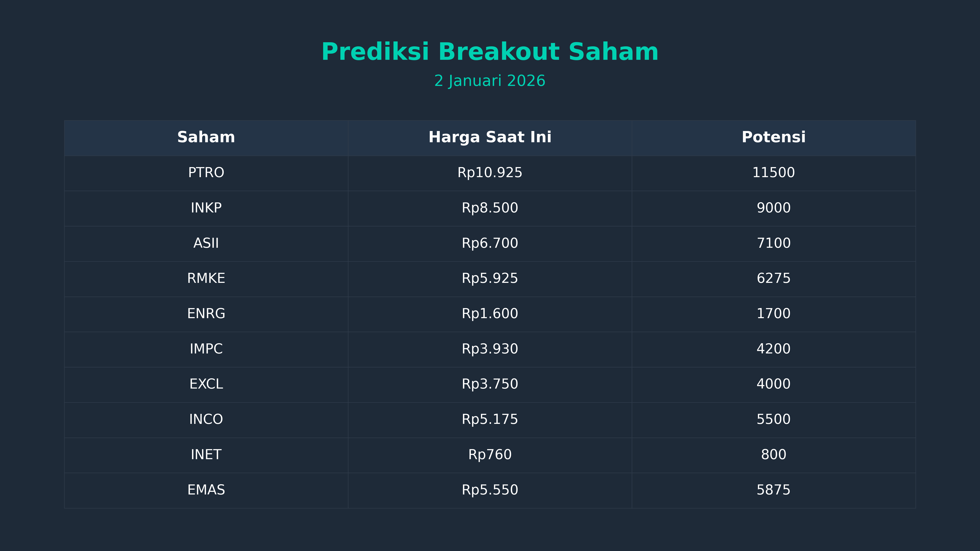Click the Rp760 price cell
This screenshot has height=551, width=980.
490,455
